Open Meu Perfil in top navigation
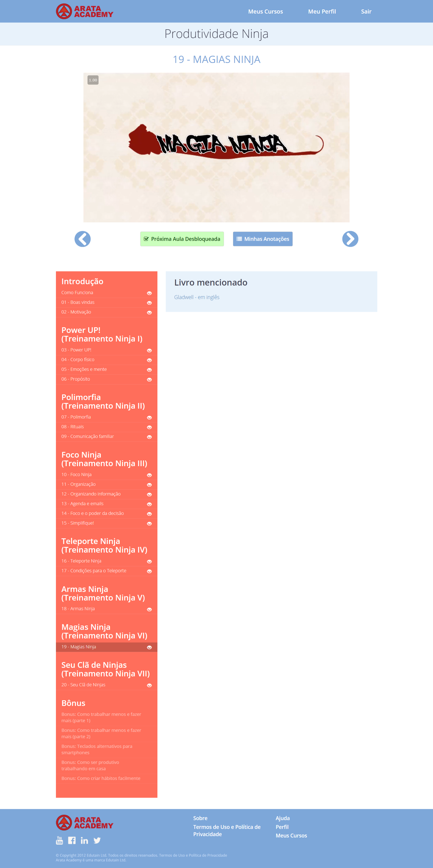Image resolution: width=433 pixels, height=868 pixels. (x=322, y=12)
